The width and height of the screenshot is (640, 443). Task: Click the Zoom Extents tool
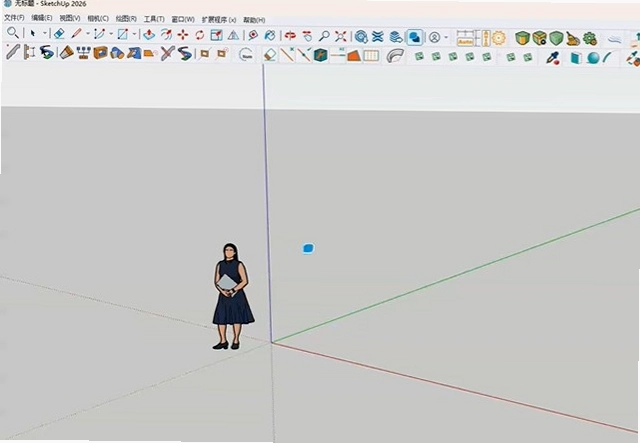point(341,36)
